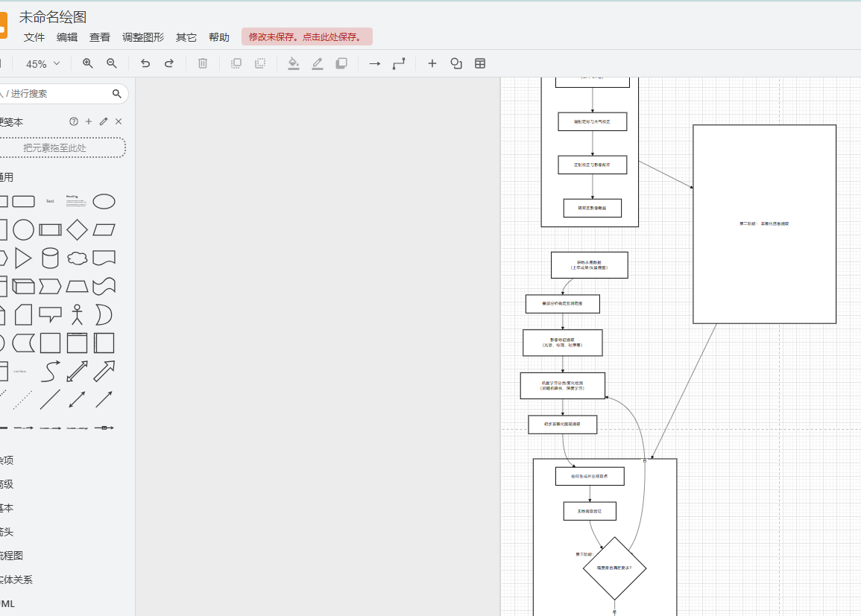Select the cloud shape in palette
Image resolution: width=861 pixels, height=616 pixels.
(x=77, y=258)
